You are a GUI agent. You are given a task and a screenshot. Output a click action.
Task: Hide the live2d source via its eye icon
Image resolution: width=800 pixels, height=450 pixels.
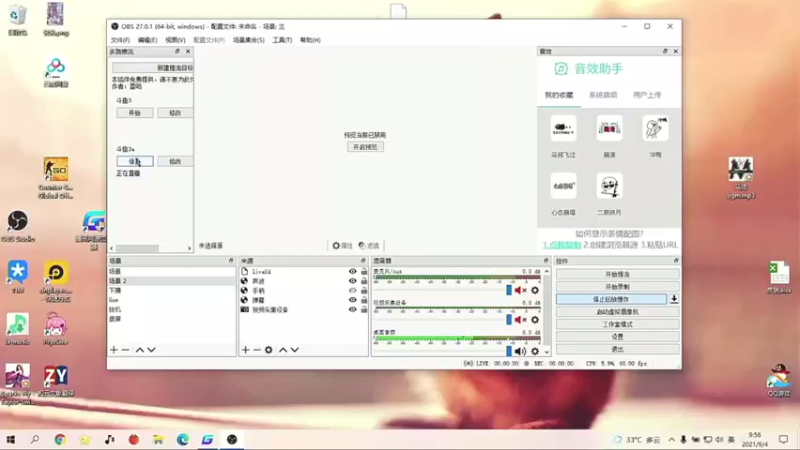point(352,271)
